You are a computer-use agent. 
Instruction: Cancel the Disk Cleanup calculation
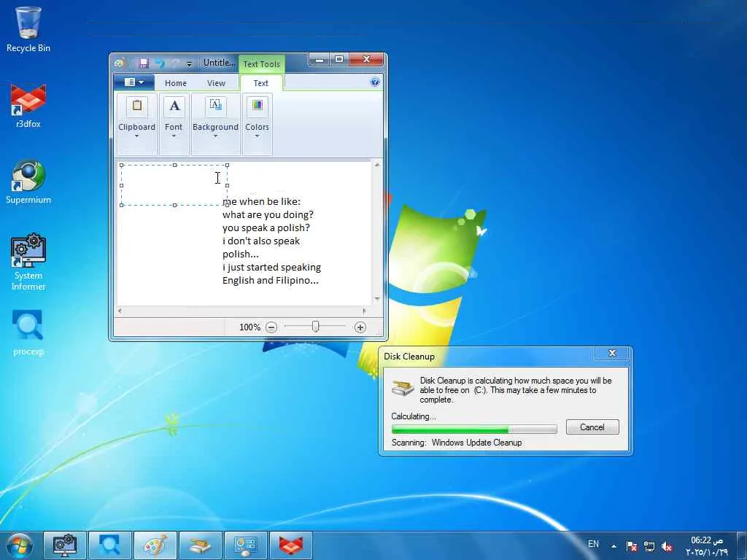pos(592,427)
